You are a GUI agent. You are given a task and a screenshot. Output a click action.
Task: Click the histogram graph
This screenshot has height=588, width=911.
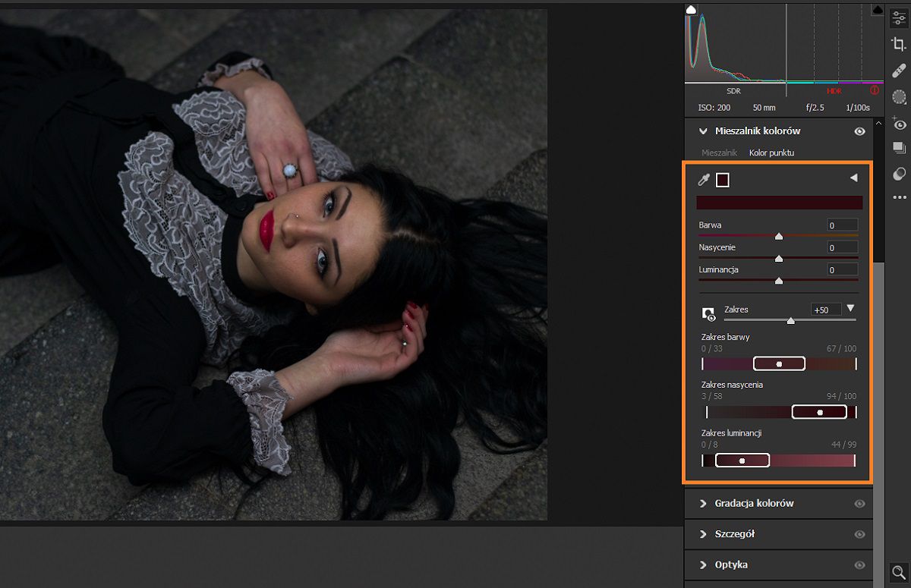(x=785, y=44)
